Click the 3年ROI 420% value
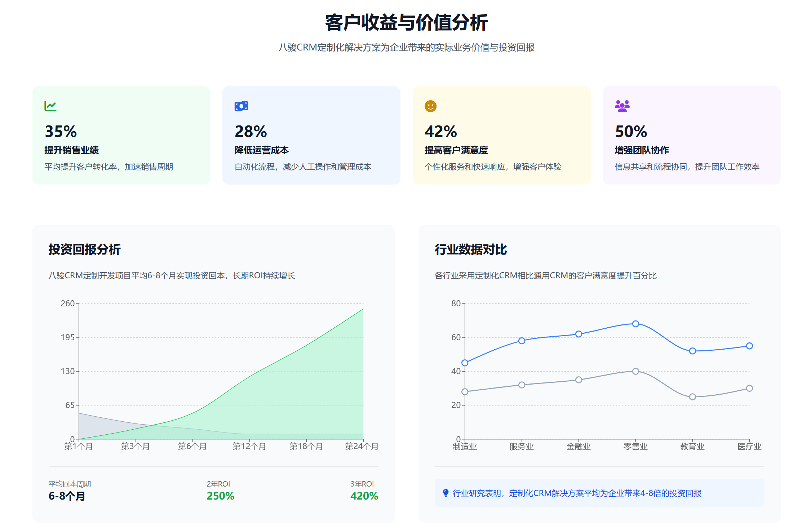Viewport: 798px width, 532px height. pyautogui.click(x=364, y=496)
